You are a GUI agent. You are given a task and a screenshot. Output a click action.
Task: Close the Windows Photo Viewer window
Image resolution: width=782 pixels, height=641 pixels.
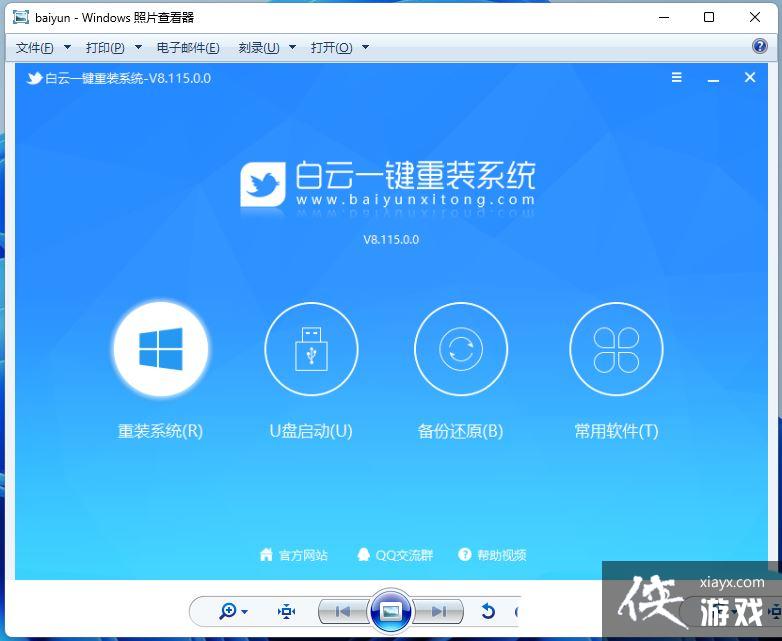tap(755, 17)
